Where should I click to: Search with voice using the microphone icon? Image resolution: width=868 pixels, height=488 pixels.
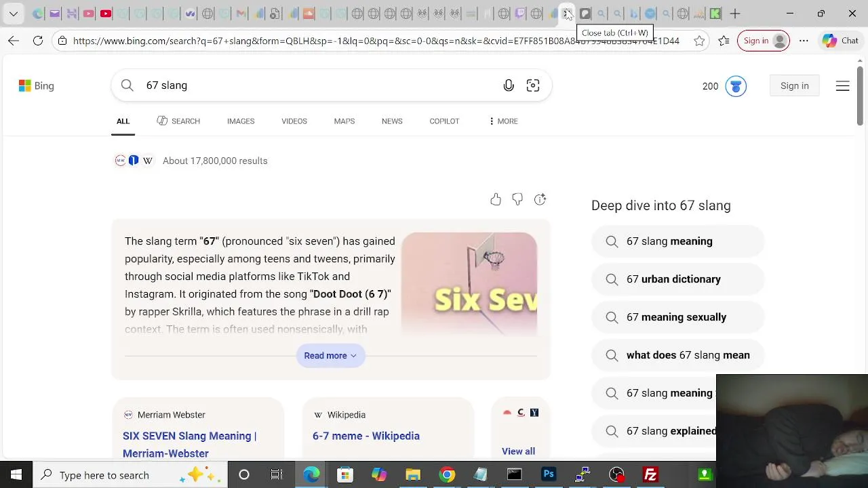[x=509, y=85]
